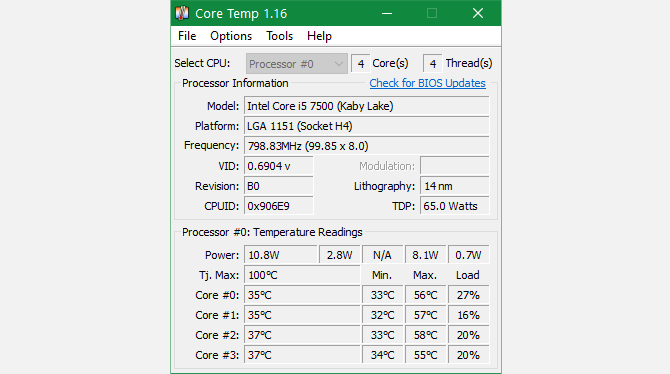Open the Help menu
Screen dimensions: 670x374
pos(319,36)
